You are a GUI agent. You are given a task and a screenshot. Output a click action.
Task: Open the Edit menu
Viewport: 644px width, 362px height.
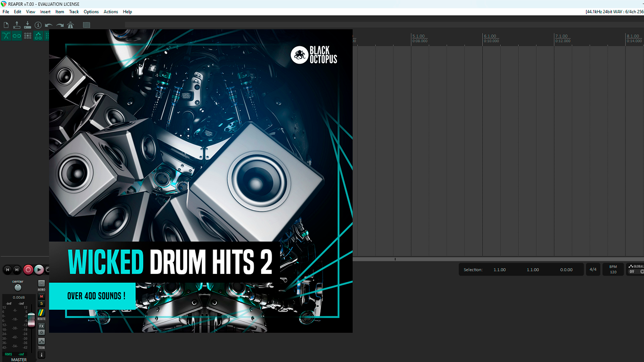click(x=17, y=12)
